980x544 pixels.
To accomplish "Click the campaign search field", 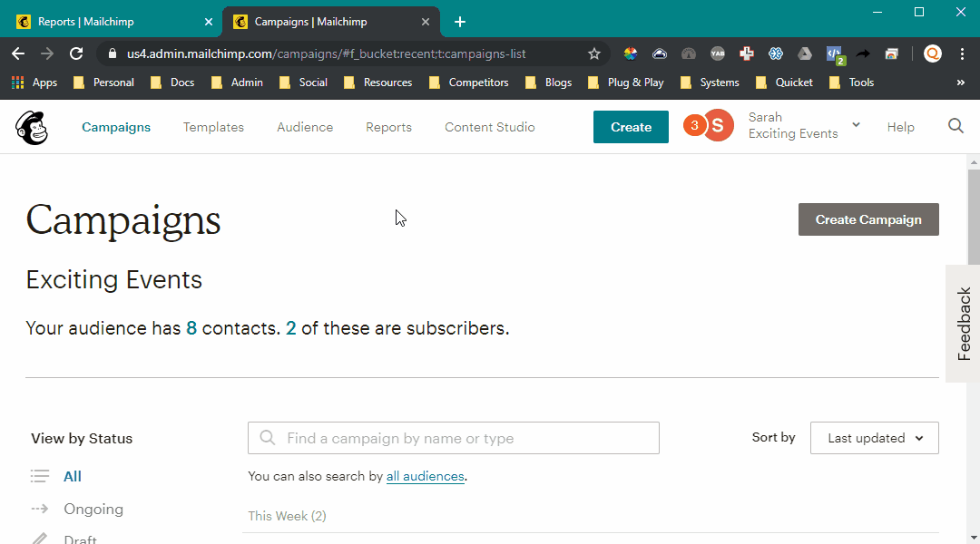I will (x=453, y=438).
